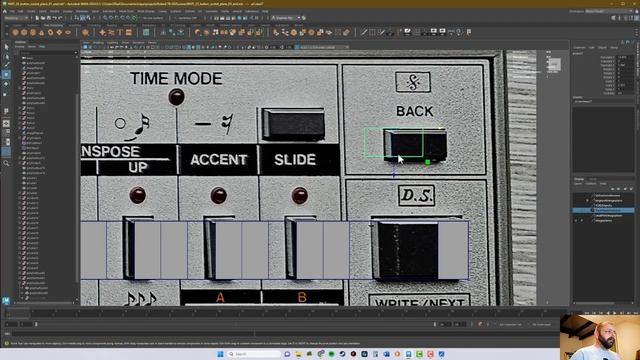The height and width of the screenshot is (360, 640).
Task: Select the highlighted blue layer row in the Layer Editor
Action: (604, 211)
